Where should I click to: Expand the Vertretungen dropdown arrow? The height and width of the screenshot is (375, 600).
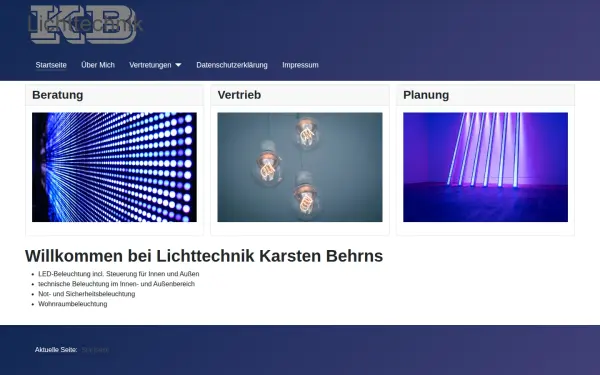point(178,65)
